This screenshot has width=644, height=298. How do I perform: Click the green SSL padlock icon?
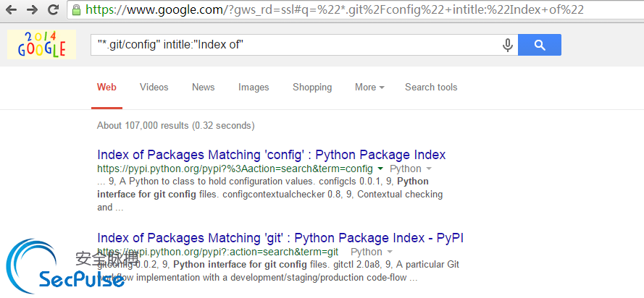pos(76,10)
